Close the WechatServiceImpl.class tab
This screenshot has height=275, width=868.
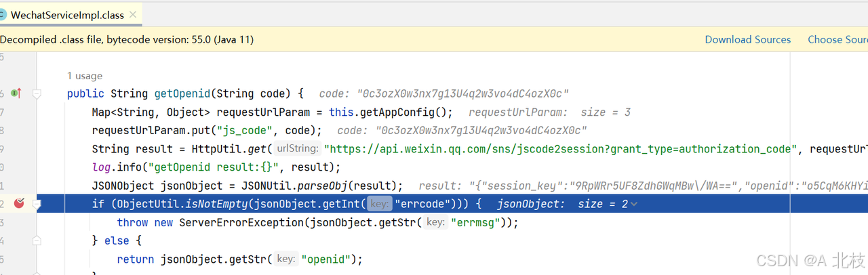(x=132, y=14)
